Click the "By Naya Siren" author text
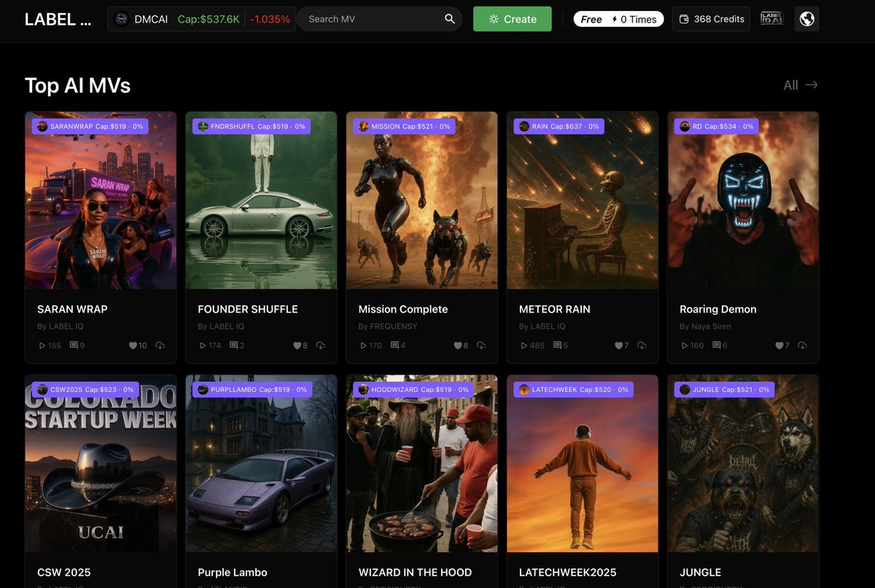This screenshot has width=875, height=588. click(x=705, y=326)
